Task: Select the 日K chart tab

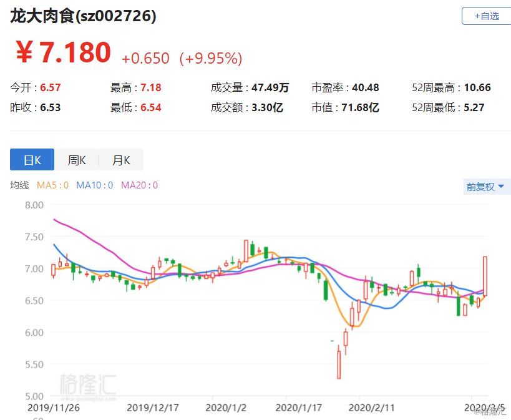Action: pyautogui.click(x=32, y=160)
